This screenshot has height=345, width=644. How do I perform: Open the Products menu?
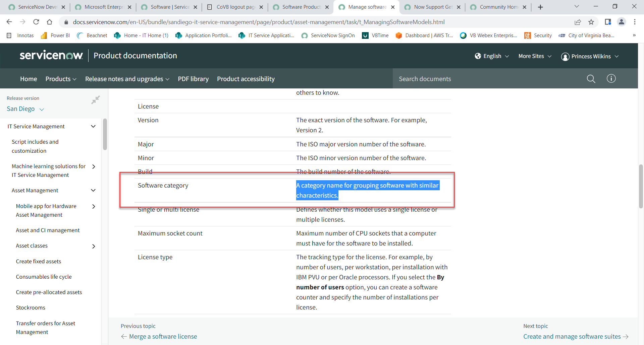61,79
